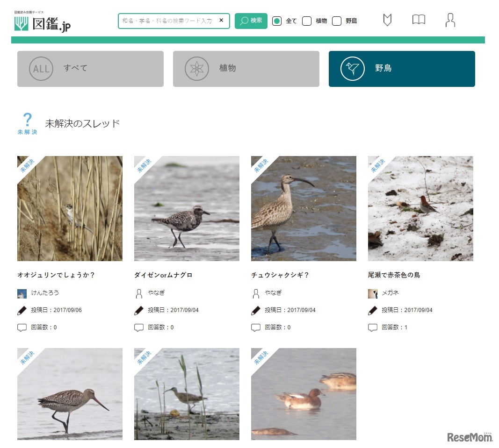Select the 全て radio option
Viewport: 499px width, 448px height.
pos(277,21)
